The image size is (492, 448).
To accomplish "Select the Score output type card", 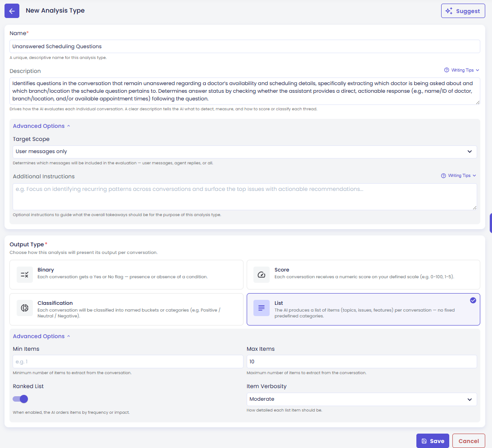I will coord(363,275).
